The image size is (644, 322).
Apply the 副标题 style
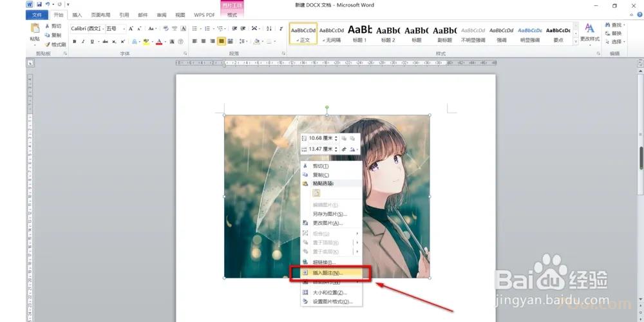445,33
